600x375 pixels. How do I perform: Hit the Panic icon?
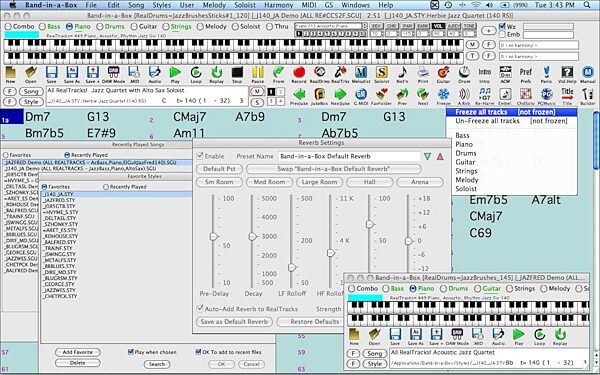[546, 74]
